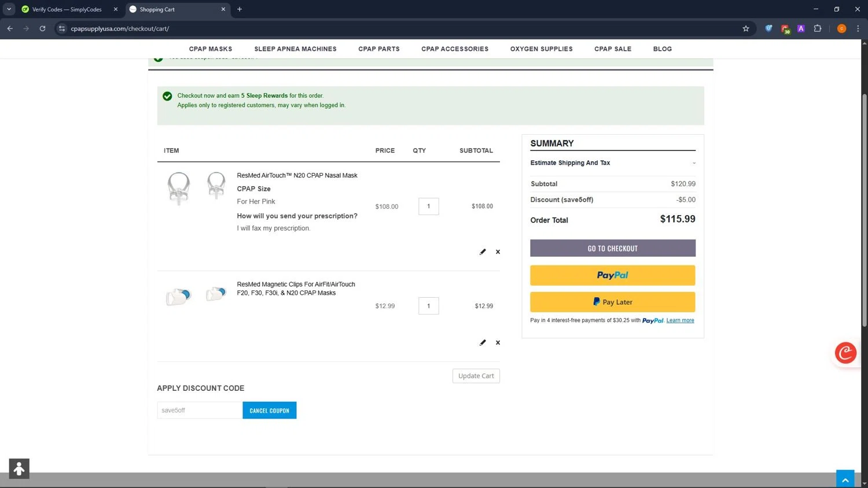Reload the Shopping Cart page
Image resolution: width=868 pixels, height=488 pixels.
click(42, 28)
